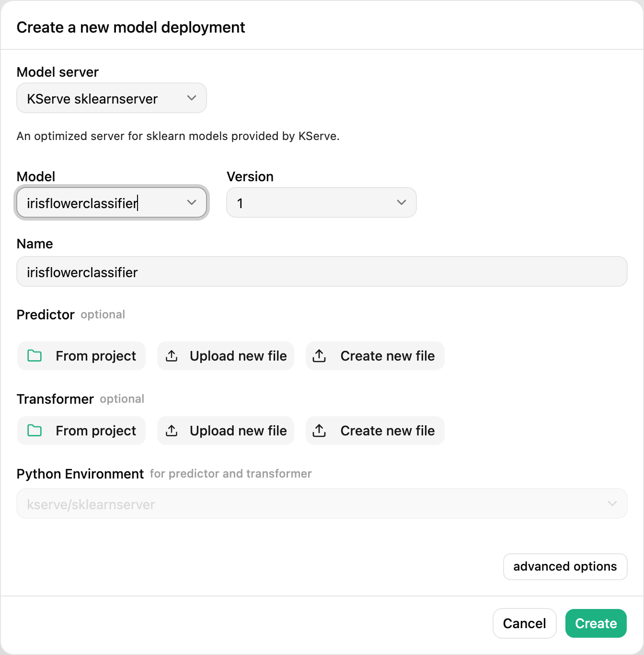Click the 'Python Environment' label
The image size is (644, 655).
(80, 474)
